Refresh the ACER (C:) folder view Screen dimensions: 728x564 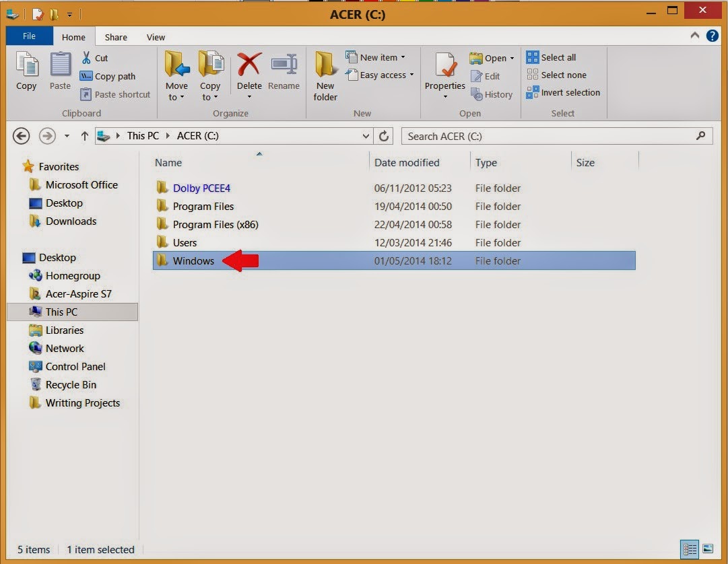pos(383,136)
